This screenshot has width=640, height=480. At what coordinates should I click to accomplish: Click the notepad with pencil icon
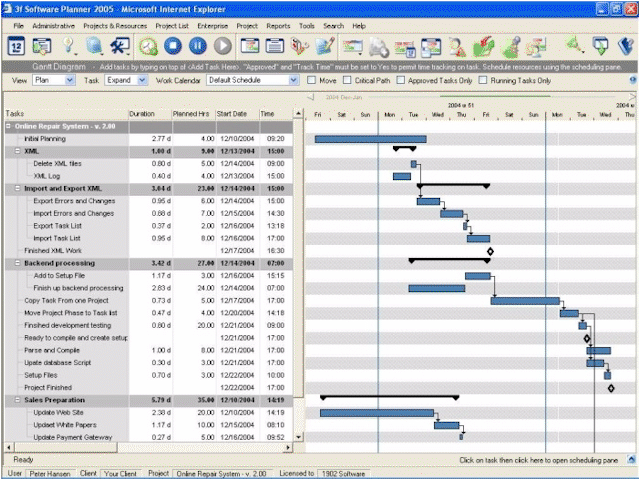(x=325, y=46)
